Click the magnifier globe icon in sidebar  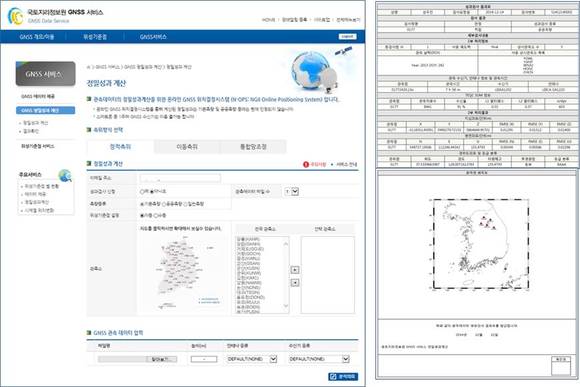(65, 175)
